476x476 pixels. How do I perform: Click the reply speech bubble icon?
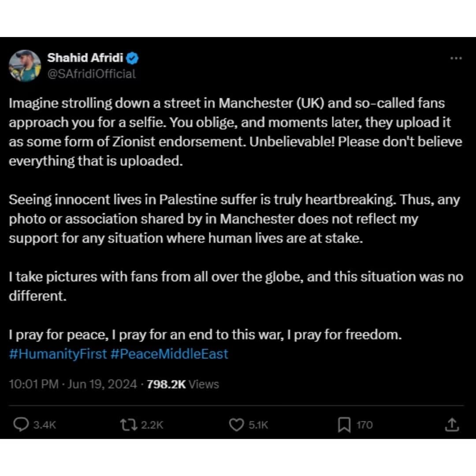click(21, 424)
